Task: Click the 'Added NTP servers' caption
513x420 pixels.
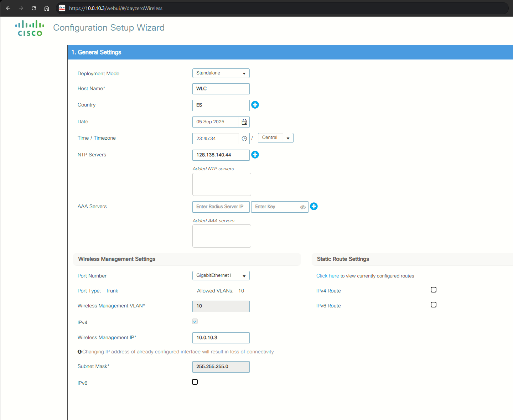Action: tap(213, 168)
